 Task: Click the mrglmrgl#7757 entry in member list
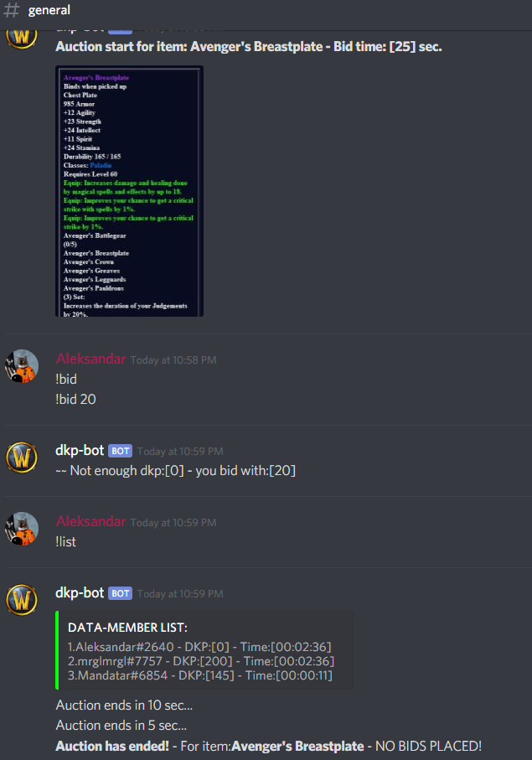click(x=201, y=661)
